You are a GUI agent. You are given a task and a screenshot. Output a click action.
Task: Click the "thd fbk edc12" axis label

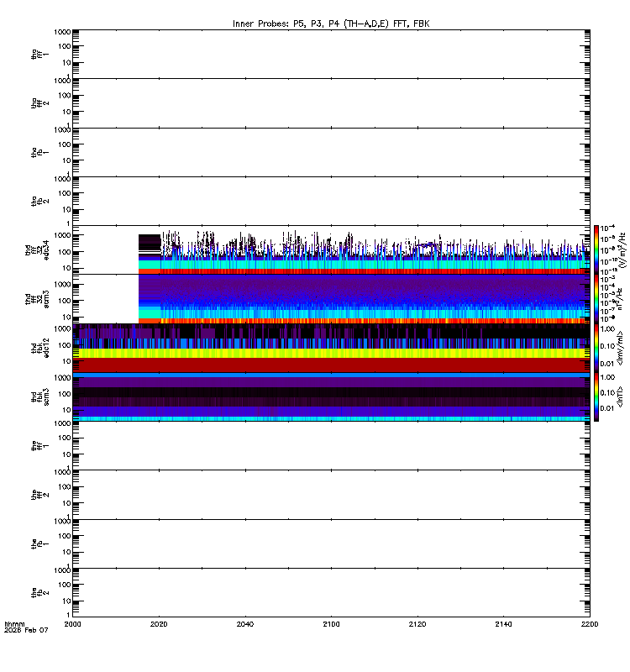pyautogui.click(x=40, y=348)
